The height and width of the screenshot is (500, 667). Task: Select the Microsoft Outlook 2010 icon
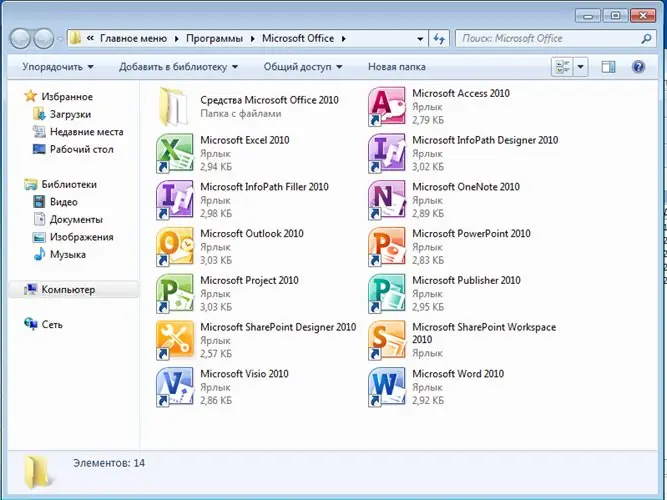pyautogui.click(x=175, y=247)
